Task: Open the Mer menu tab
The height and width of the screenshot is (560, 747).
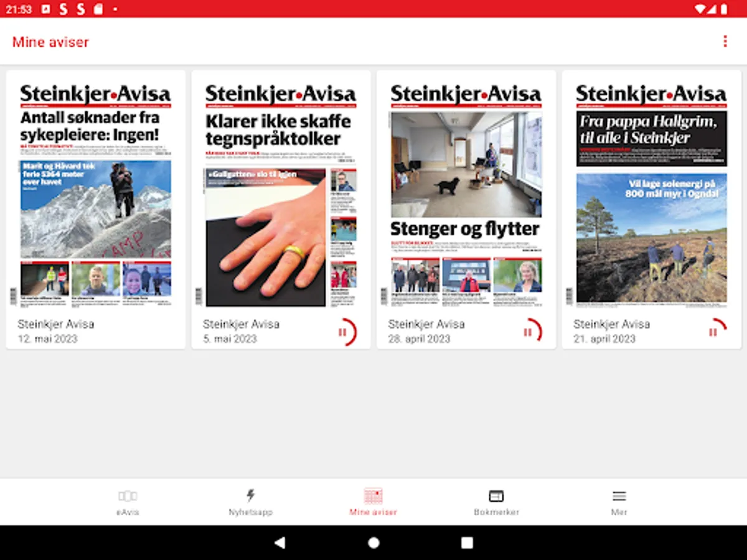Action: point(619,503)
